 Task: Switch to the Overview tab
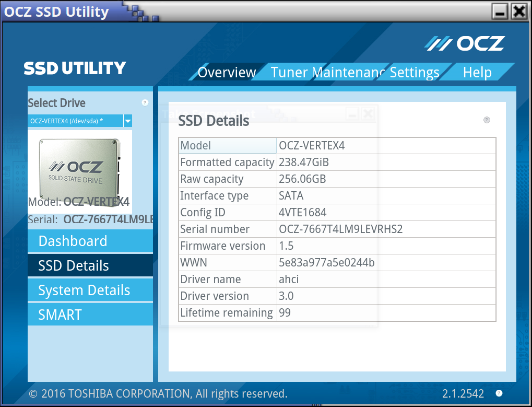[x=227, y=72]
